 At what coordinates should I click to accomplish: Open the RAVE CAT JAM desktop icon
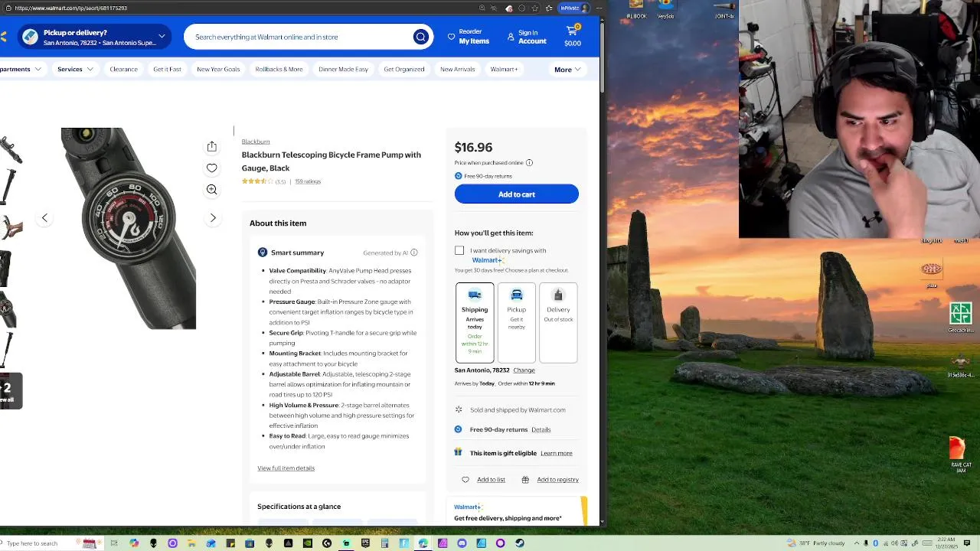[960, 455]
